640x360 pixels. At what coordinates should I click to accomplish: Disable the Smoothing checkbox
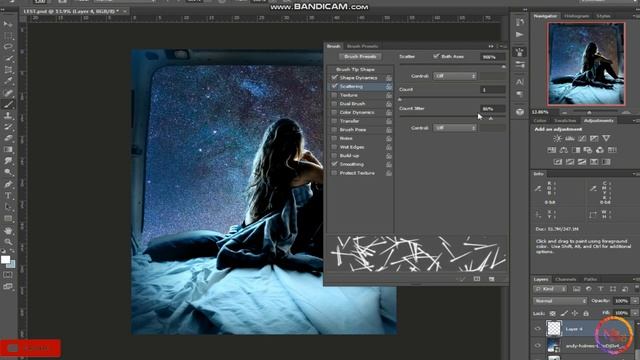(x=335, y=164)
